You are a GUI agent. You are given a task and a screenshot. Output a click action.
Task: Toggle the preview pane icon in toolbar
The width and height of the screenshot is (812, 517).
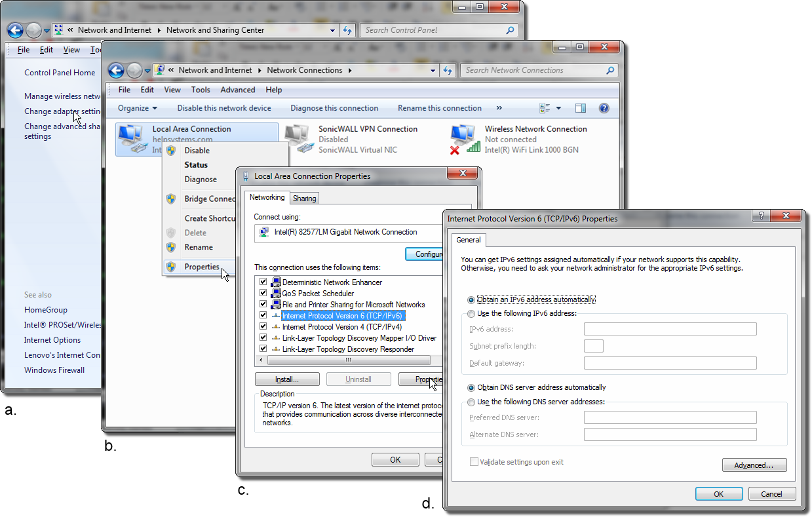click(580, 108)
